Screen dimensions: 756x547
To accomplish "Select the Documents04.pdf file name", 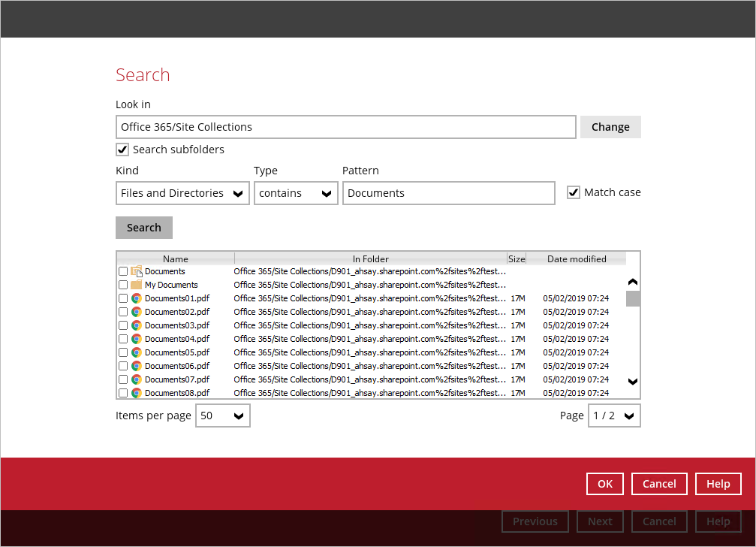I will point(177,339).
